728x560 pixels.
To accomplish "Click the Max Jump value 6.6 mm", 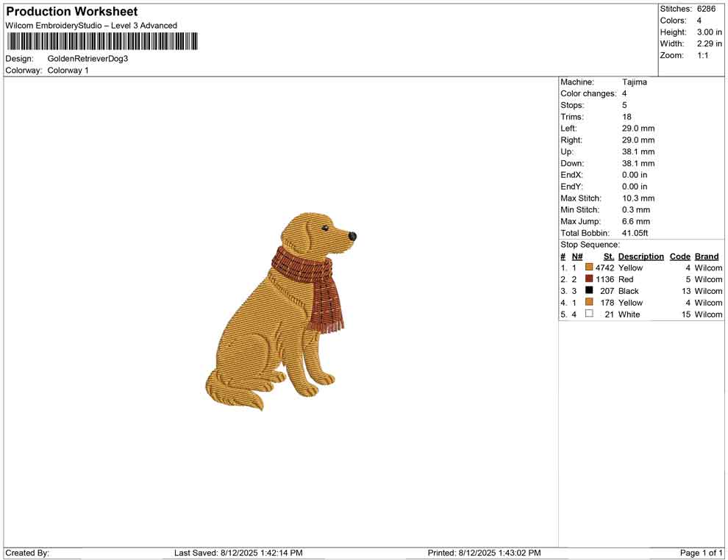I will [636, 221].
